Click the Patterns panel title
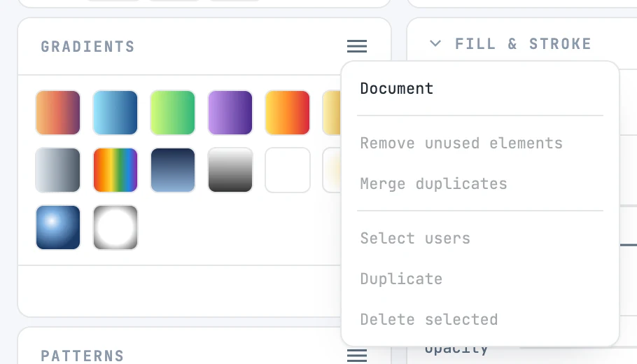 (x=82, y=356)
